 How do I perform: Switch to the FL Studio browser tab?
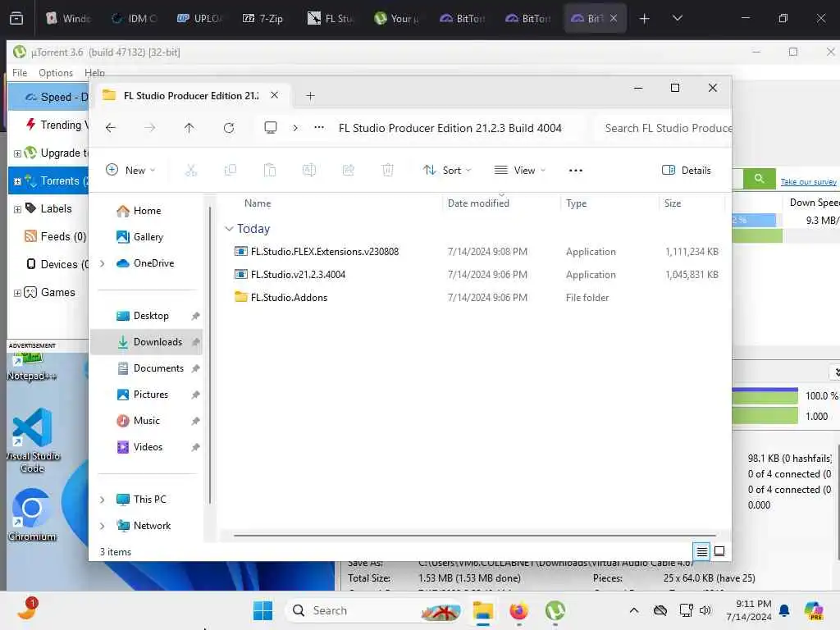pos(331,18)
